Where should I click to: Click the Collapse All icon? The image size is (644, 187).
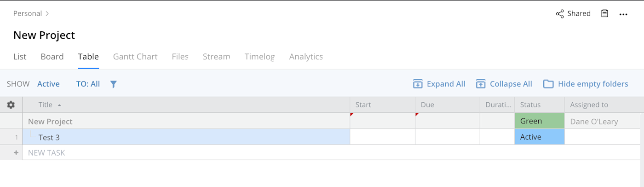481,84
